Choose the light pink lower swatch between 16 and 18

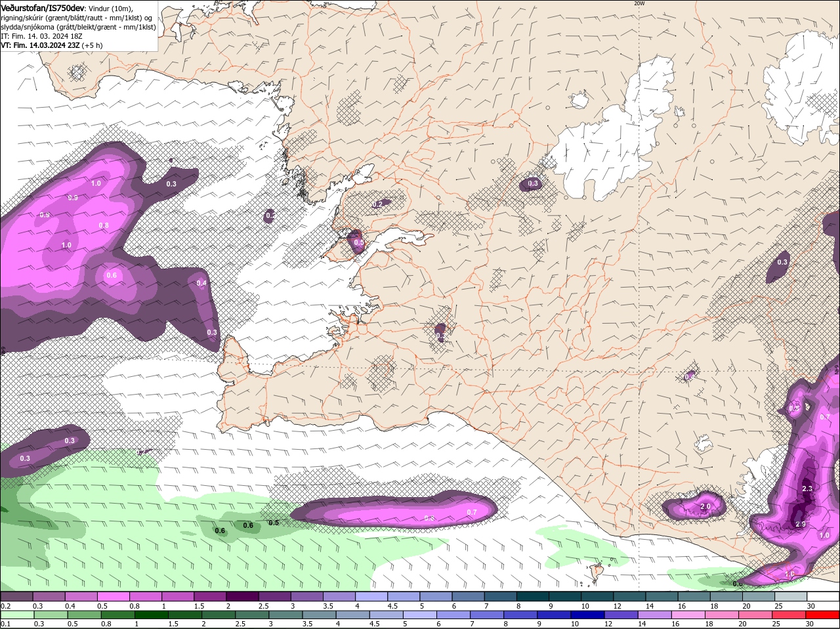point(688,615)
